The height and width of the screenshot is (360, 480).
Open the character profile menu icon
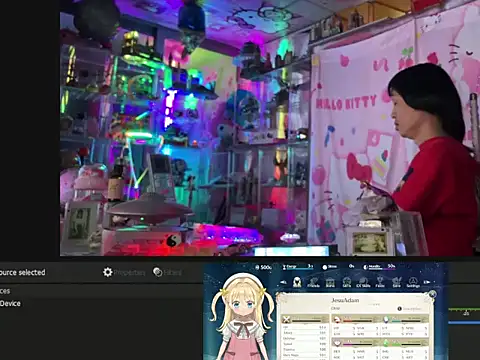click(297, 283)
